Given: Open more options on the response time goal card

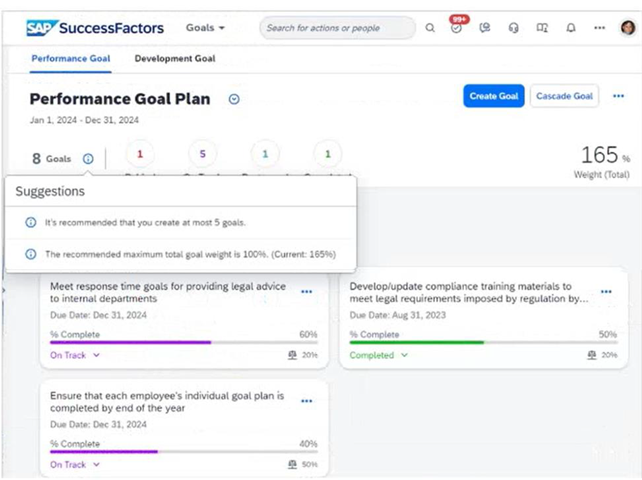Looking at the screenshot, I should point(307,292).
